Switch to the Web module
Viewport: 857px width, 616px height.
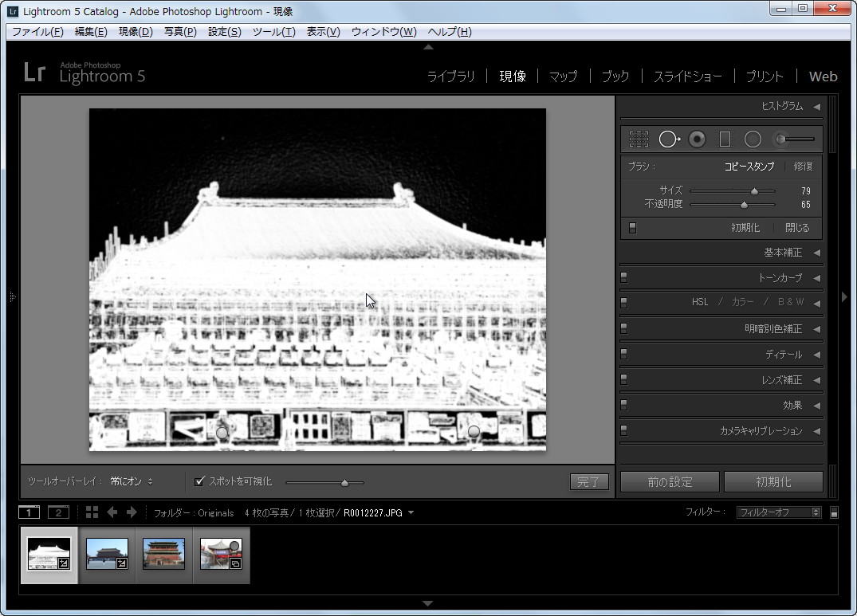tap(823, 77)
